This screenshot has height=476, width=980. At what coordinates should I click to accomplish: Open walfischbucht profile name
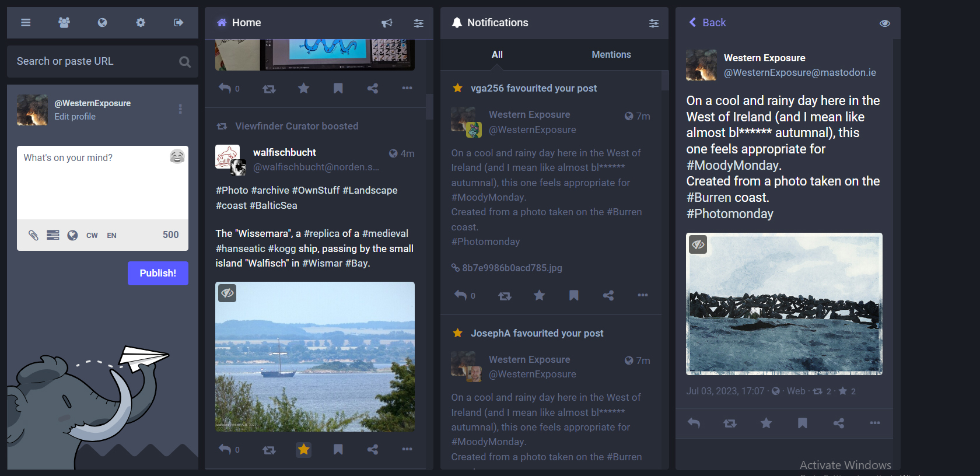285,152
